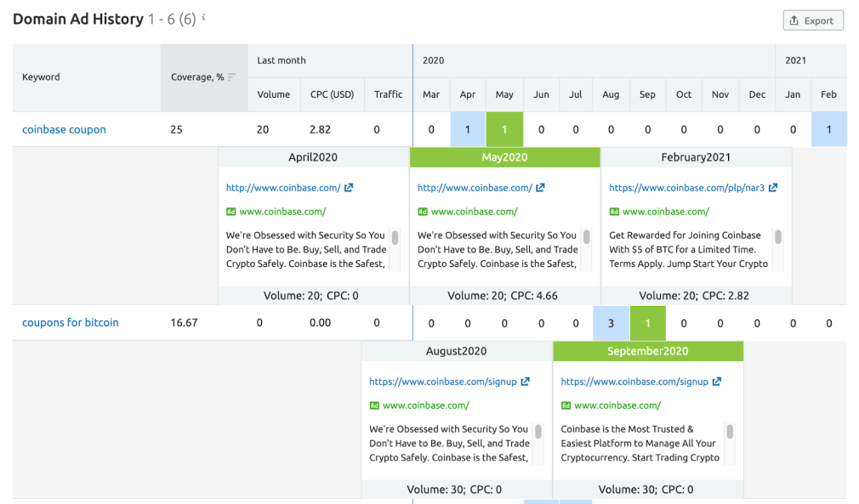Select the green May 2020 cell for coinbase coupon

tap(504, 129)
